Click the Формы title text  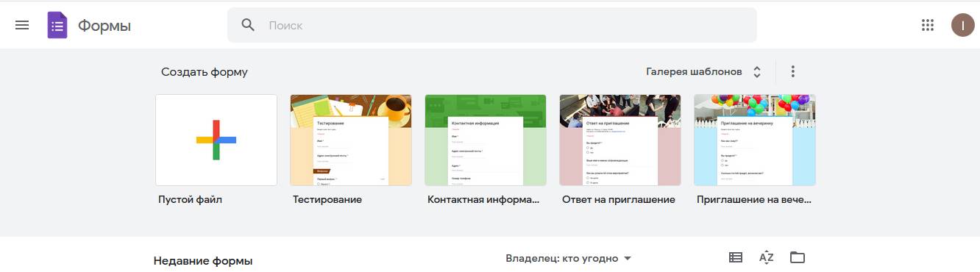point(104,26)
